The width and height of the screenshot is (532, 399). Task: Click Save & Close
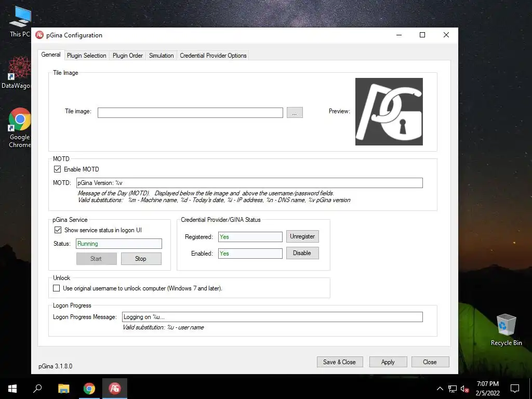pos(340,362)
